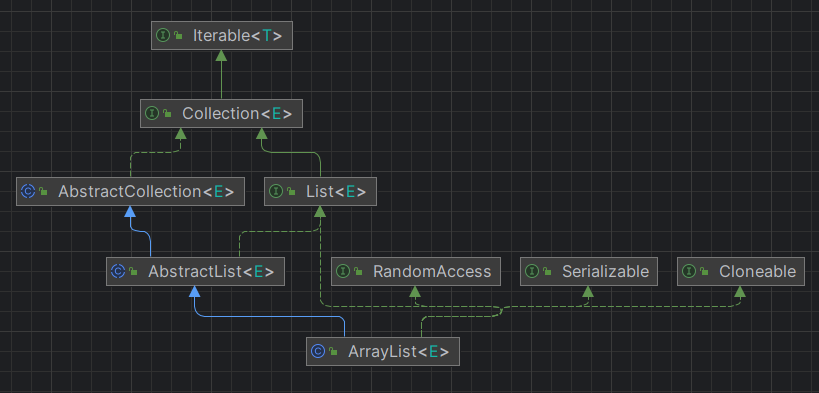
Task: Select the List<E> node text
Action: [336, 192]
